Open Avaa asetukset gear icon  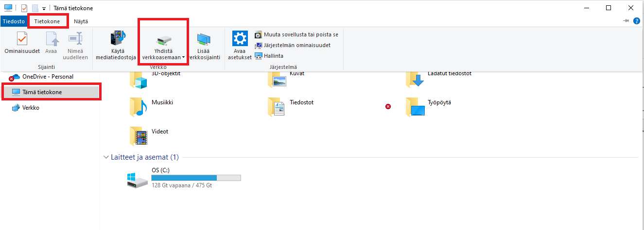pos(240,39)
